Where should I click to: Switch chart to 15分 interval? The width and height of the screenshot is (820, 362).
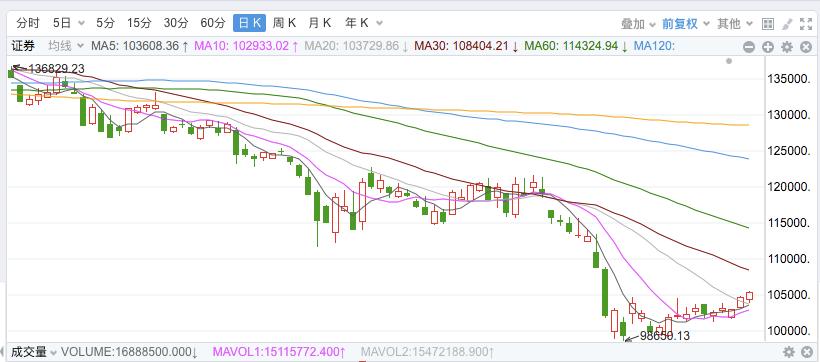click(139, 23)
